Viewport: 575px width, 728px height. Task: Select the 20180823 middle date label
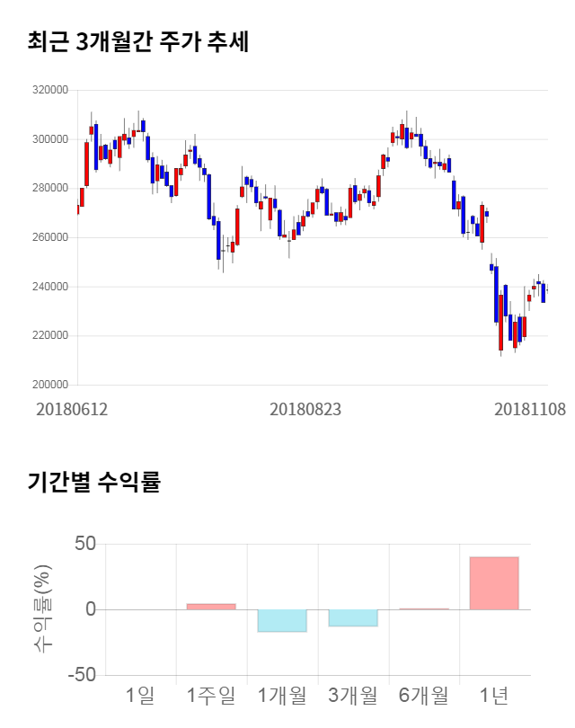305,409
